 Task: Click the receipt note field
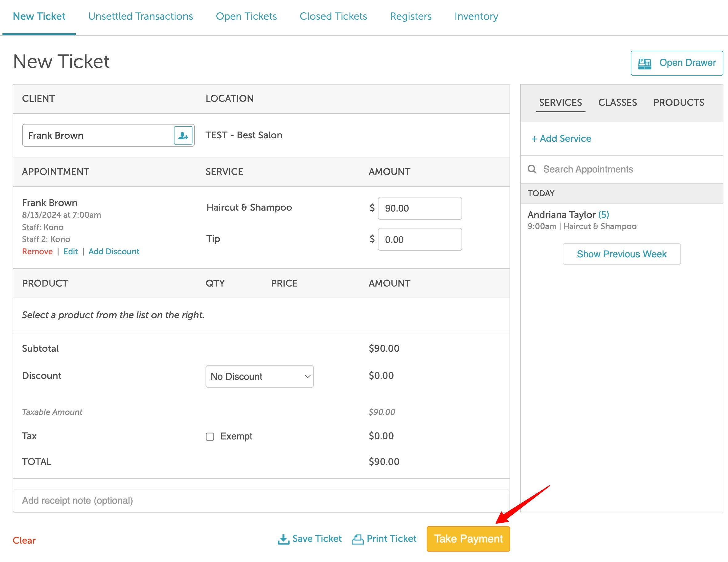(261, 501)
